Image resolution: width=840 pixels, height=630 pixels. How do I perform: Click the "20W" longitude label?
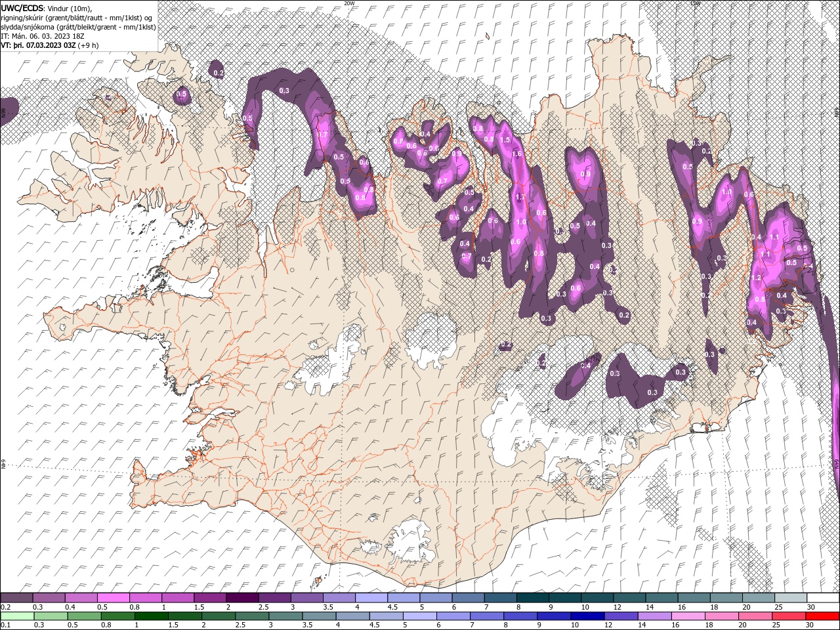click(x=350, y=3)
